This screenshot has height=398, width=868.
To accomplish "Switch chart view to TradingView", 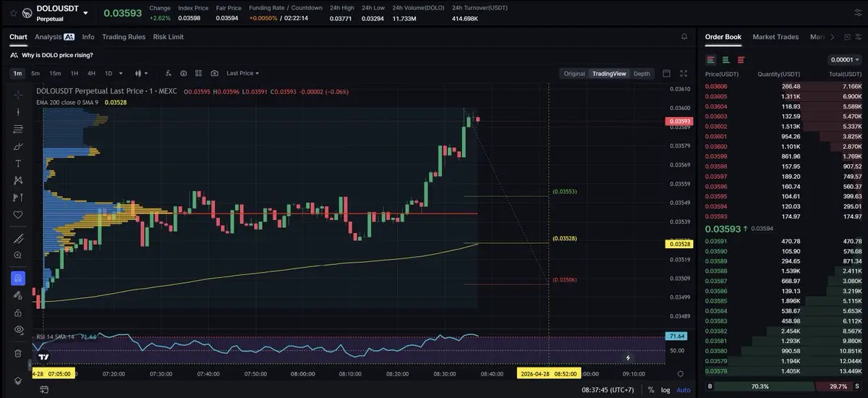I will (x=609, y=73).
